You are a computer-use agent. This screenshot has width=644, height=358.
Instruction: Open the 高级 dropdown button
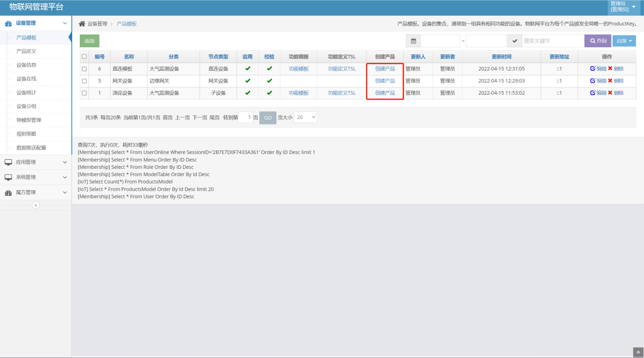coord(624,41)
